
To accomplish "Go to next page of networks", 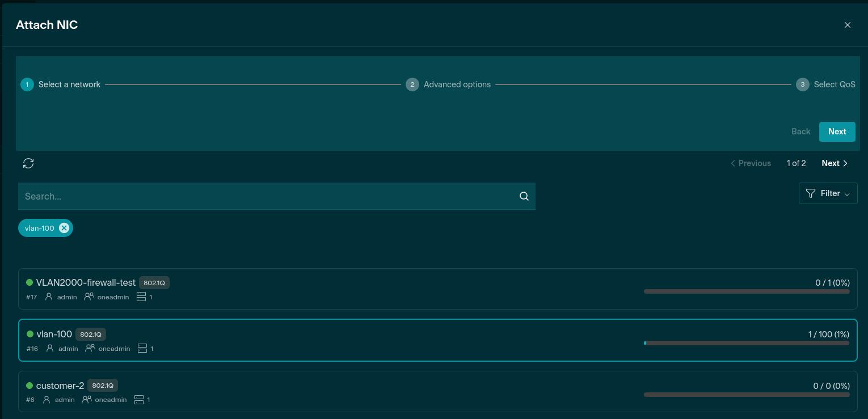I will [835, 163].
